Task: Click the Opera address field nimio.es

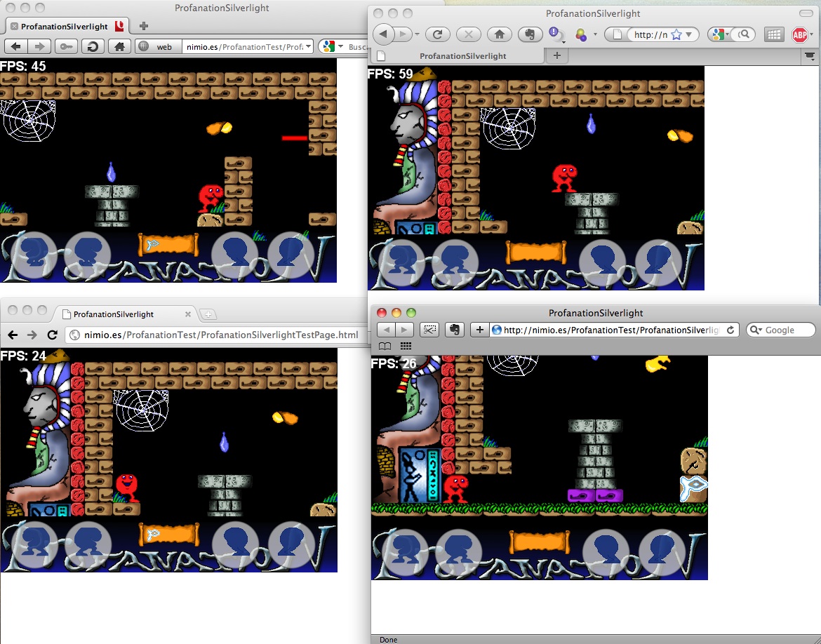Action: pos(244,46)
